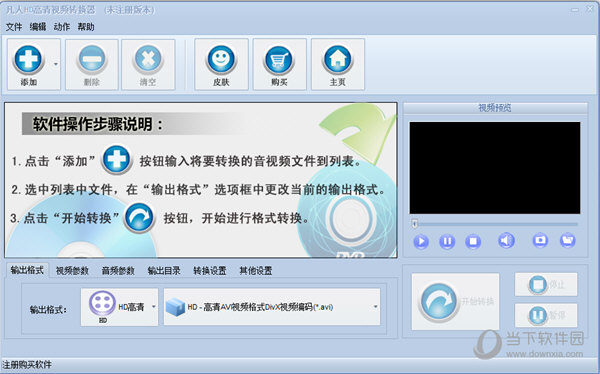
Task: Click the 软件操作步骤说明 instruction heading
Action: [x=98, y=124]
